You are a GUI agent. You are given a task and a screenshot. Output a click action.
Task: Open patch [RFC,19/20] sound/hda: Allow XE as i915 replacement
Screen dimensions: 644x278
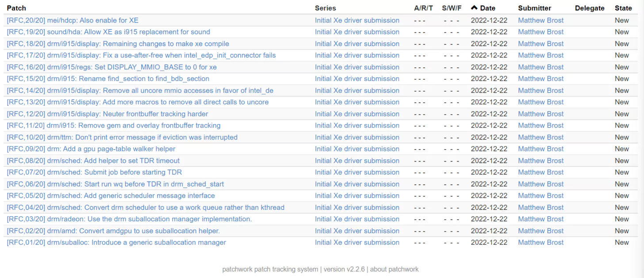pos(108,32)
